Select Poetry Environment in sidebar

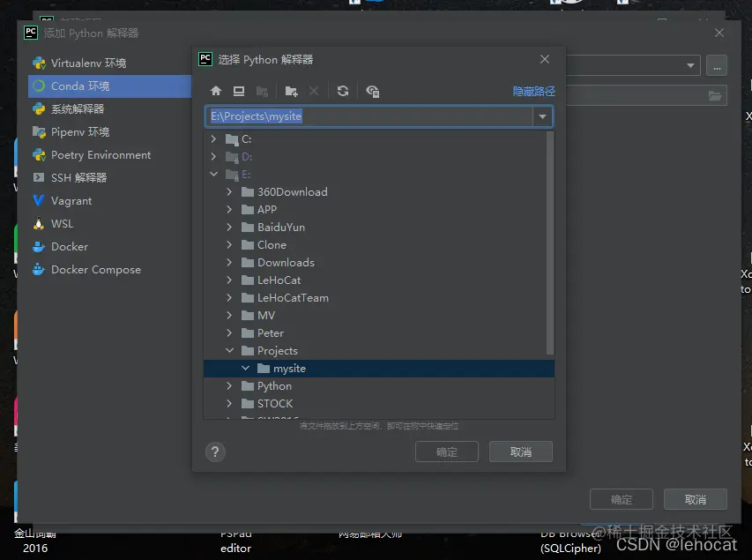pos(110,155)
